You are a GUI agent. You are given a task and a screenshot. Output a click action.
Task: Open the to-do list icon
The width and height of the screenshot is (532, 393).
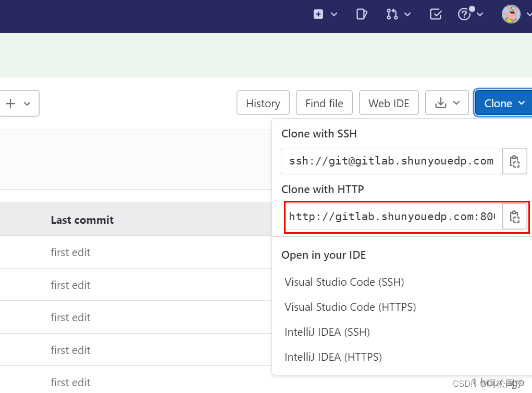[x=436, y=14]
